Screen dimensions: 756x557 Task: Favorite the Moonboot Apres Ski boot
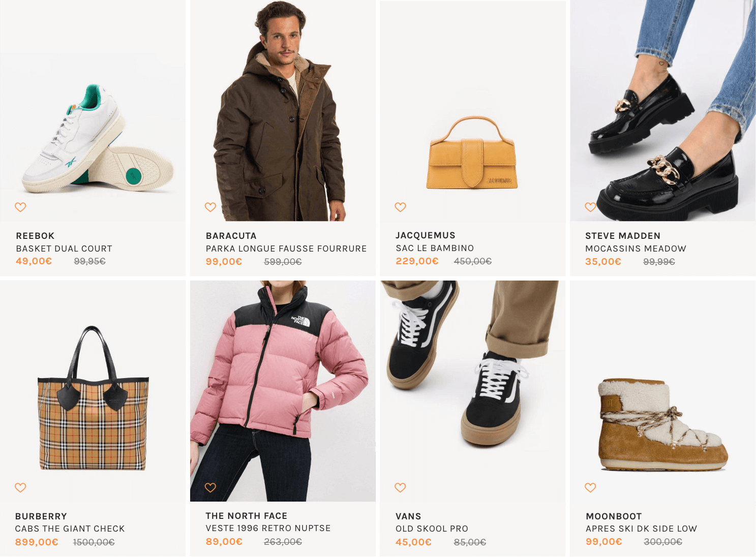tap(590, 487)
